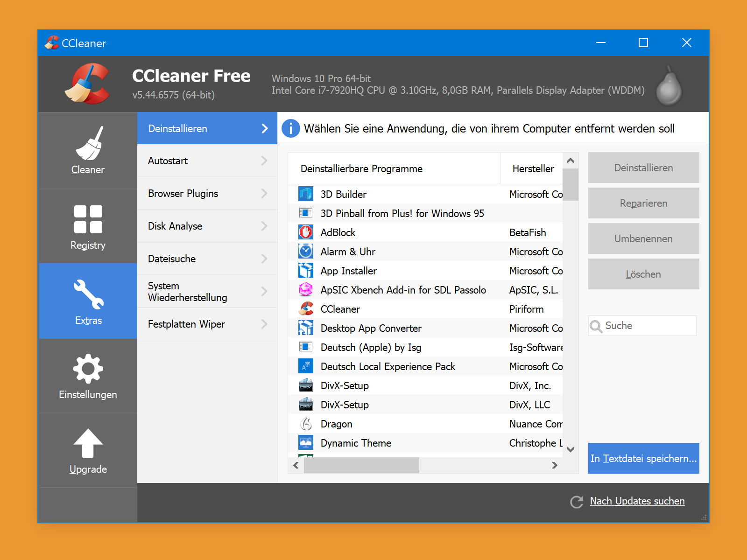Click the Deutsch (Apple) by Isg icon
The image size is (747, 560).
pyautogui.click(x=306, y=347)
